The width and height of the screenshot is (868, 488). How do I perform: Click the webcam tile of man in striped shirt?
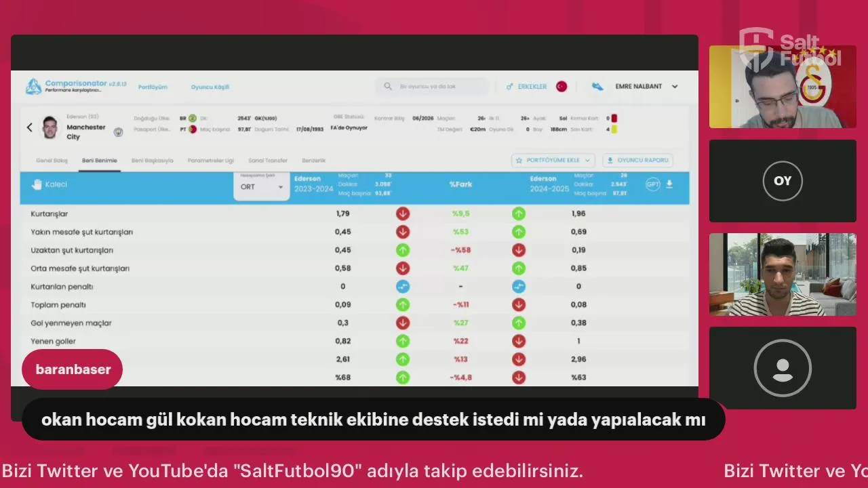tap(783, 274)
